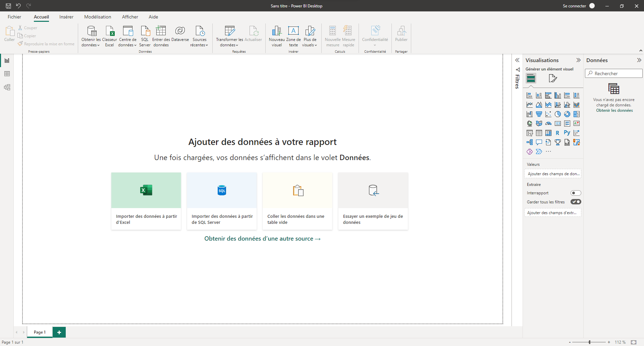Select the matrix visual
This screenshot has width=644, height=346.
click(x=548, y=133)
